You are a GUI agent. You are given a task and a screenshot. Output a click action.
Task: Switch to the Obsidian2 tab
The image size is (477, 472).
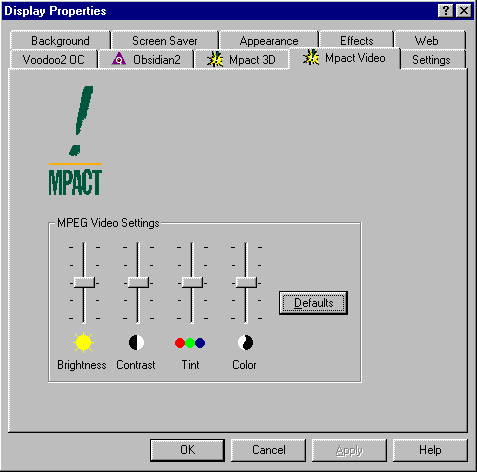click(146, 60)
